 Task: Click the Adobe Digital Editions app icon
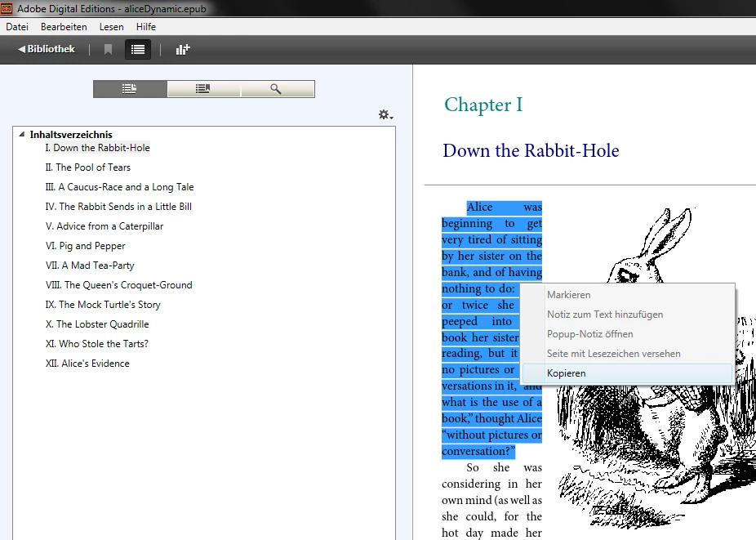coord(7,8)
